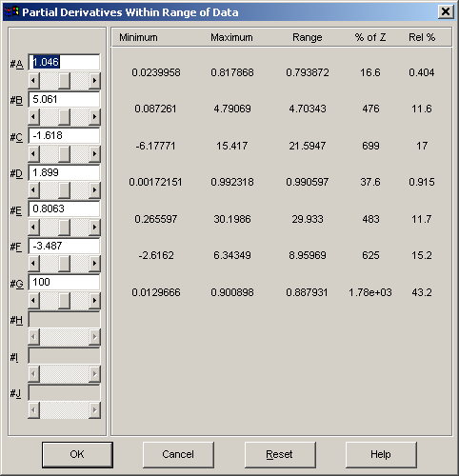Click the #A value field showing 1.046
This screenshot has width=459, height=476.
[64, 62]
